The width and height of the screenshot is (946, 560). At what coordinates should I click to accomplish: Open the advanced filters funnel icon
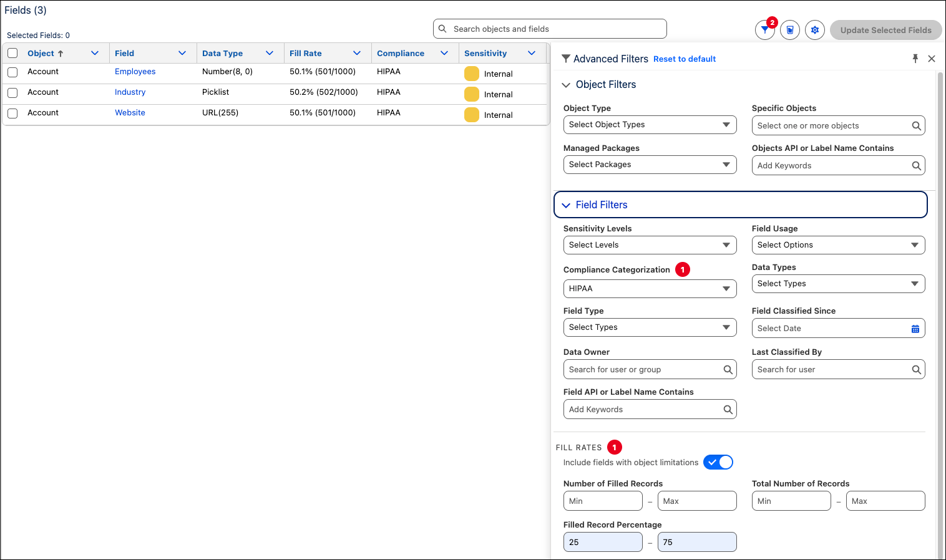coord(765,30)
